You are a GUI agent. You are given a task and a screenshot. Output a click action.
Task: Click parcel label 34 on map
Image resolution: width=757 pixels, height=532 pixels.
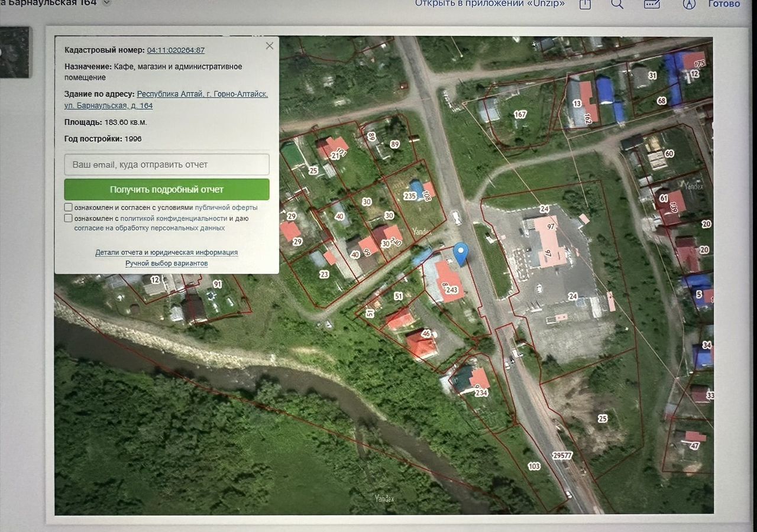(707, 345)
